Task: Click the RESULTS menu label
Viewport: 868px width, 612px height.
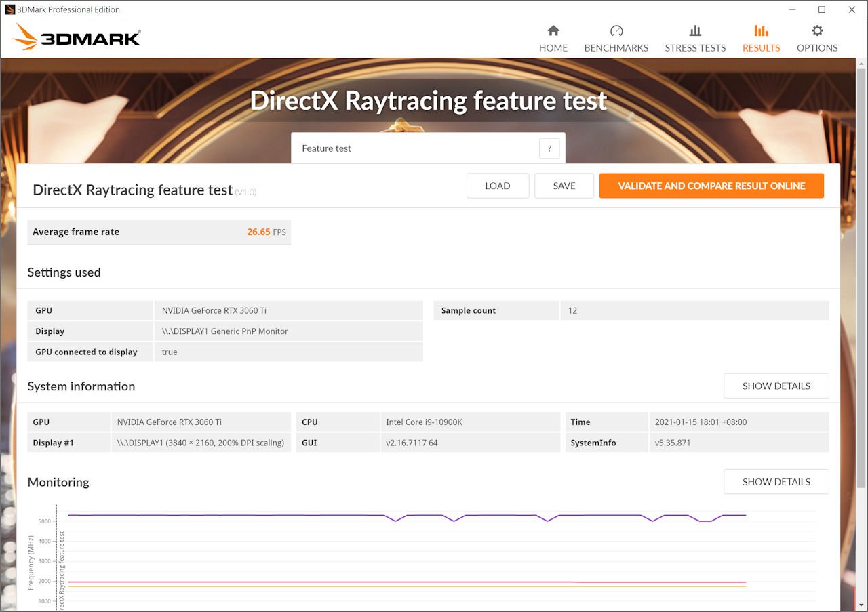Action: [x=761, y=48]
